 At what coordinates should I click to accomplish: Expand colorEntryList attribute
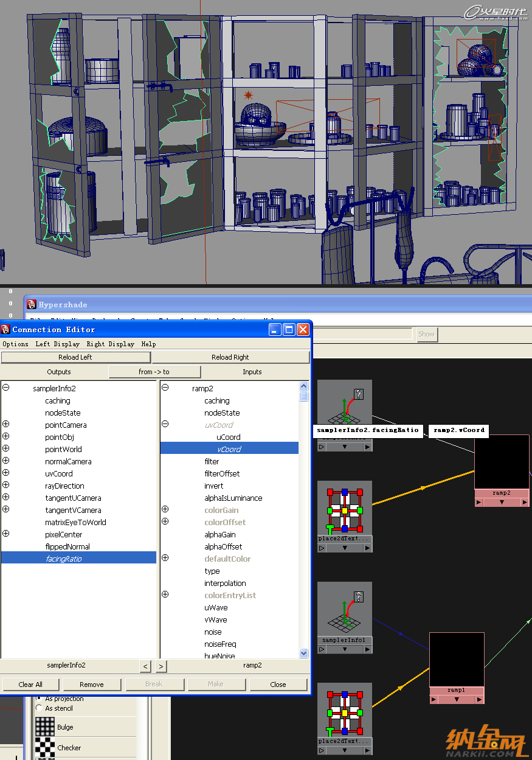click(x=165, y=594)
